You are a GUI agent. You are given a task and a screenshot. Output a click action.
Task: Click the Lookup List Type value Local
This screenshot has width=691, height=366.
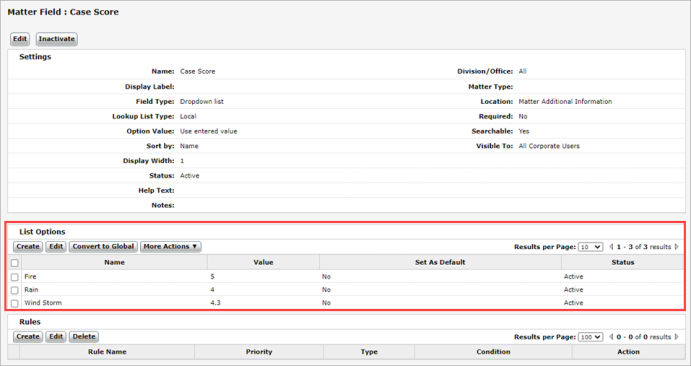tap(188, 116)
